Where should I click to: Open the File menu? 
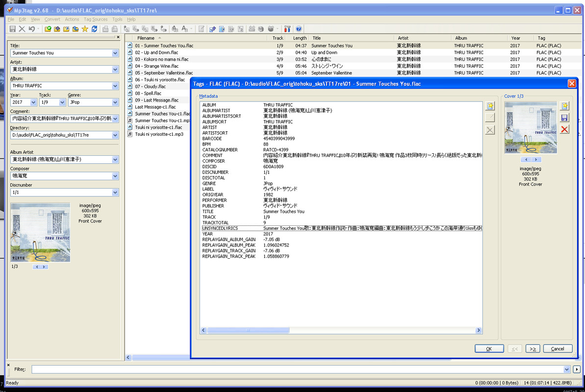(11, 20)
